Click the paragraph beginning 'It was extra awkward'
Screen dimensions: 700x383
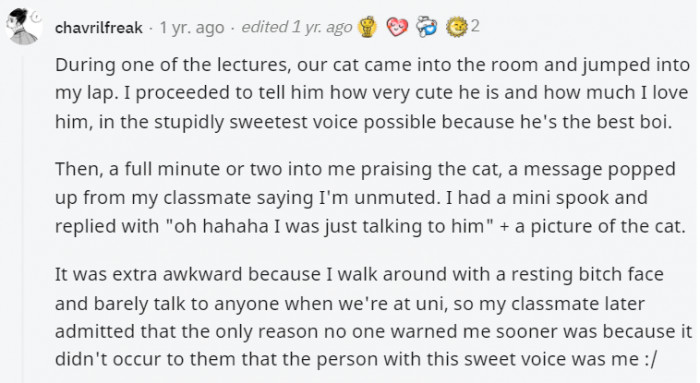pos(374,316)
